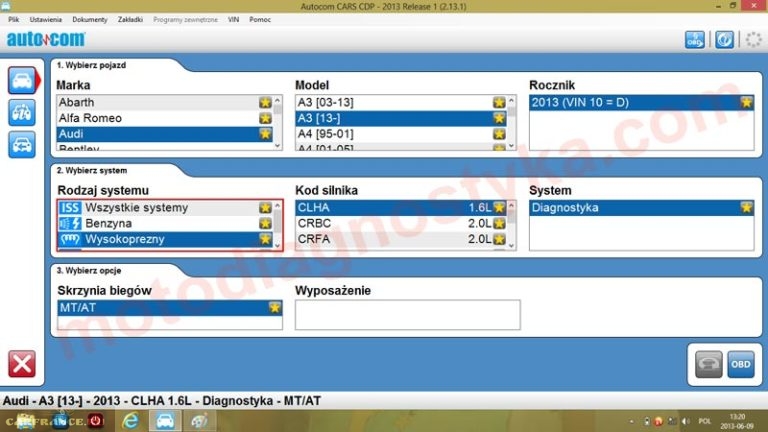
Task: Toggle favorite star for A3 [13-]
Action: 499,118
